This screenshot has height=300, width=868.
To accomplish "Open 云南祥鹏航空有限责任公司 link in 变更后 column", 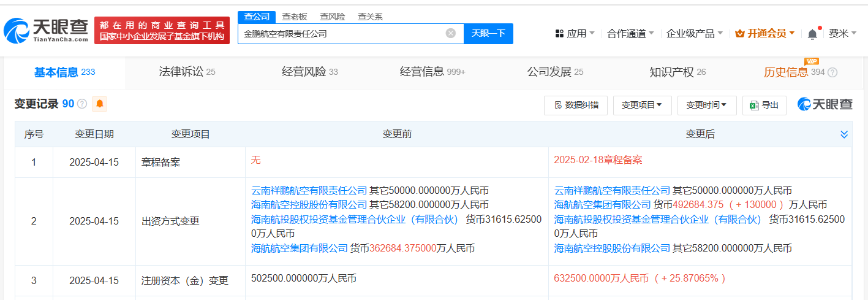I will (x=613, y=191).
